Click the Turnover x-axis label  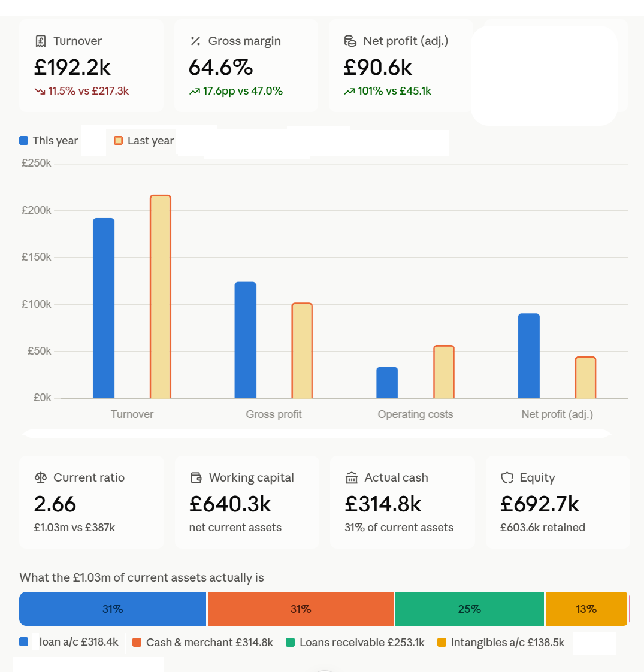click(x=132, y=414)
